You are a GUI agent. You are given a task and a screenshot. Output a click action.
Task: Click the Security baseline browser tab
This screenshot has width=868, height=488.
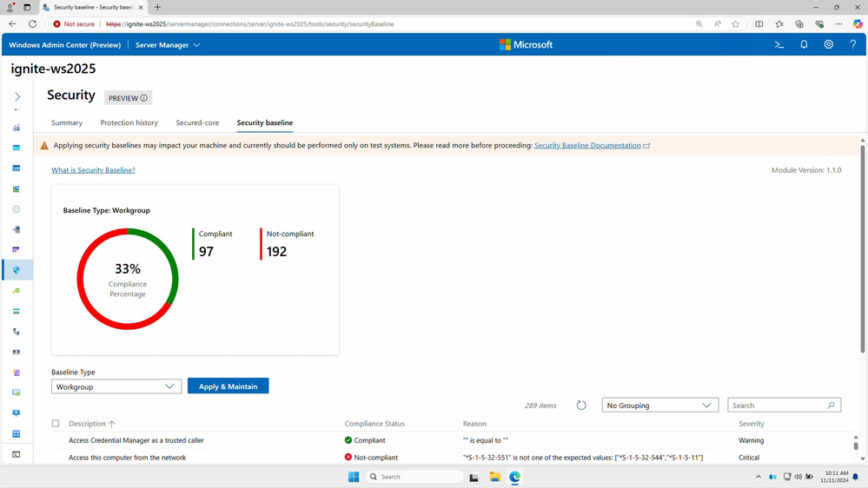(93, 7)
